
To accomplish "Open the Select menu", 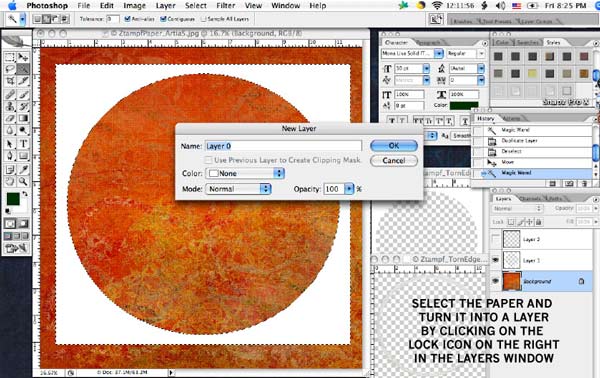I will click(x=196, y=5).
